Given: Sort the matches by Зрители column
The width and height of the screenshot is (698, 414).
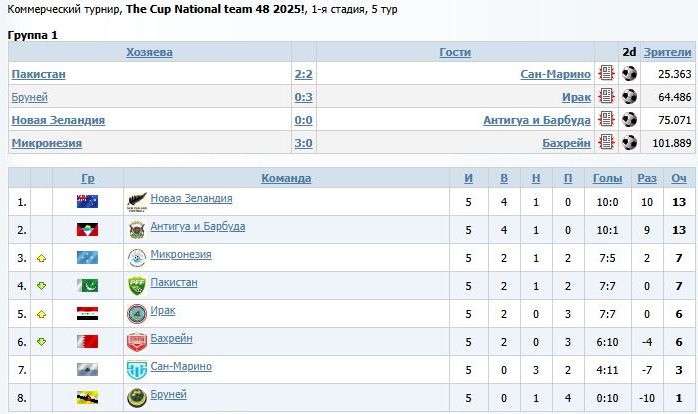Looking at the screenshot, I should click(x=667, y=52).
